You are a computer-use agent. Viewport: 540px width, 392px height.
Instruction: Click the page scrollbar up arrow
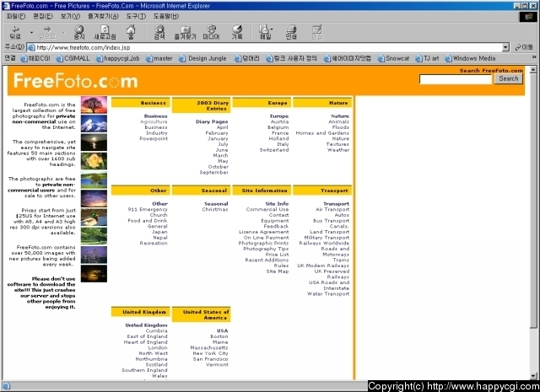(533, 69)
